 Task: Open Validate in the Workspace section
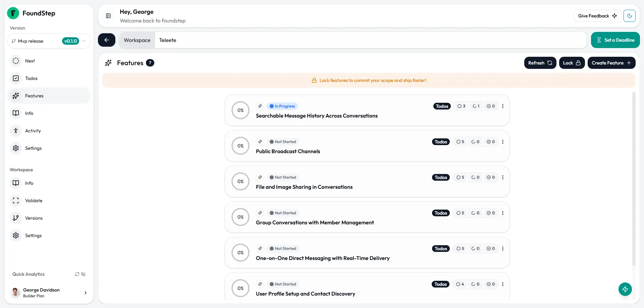point(49,201)
